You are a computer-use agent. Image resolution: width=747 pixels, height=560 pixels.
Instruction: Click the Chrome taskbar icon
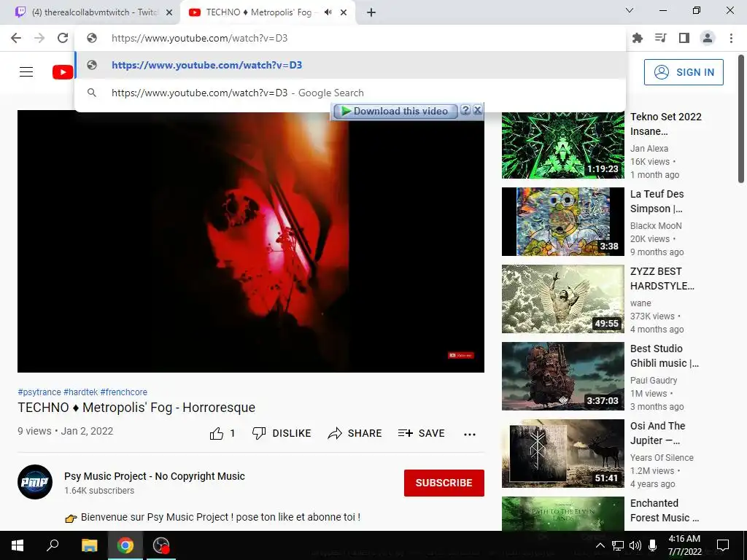coord(125,545)
